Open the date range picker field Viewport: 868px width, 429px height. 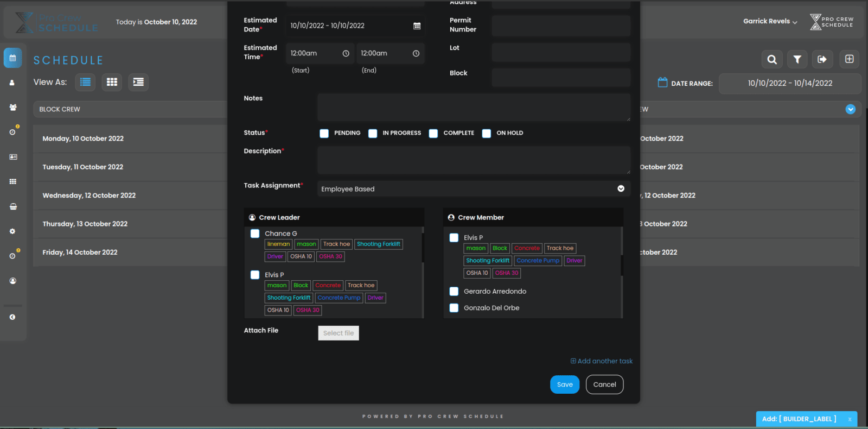pos(790,84)
